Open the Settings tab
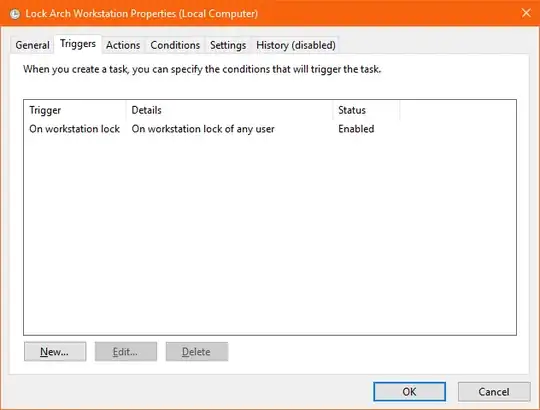This screenshot has height=410, width=540. coord(228,45)
